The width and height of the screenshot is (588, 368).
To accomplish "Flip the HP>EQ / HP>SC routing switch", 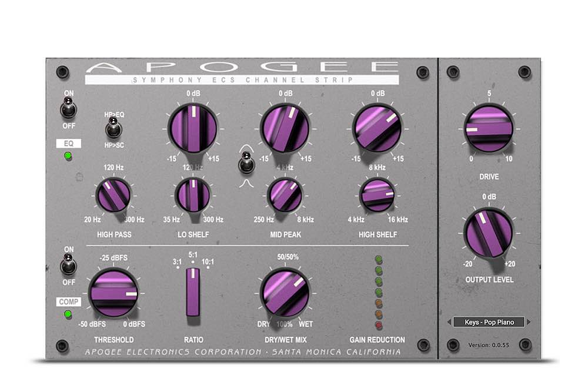I will [x=113, y=128].
